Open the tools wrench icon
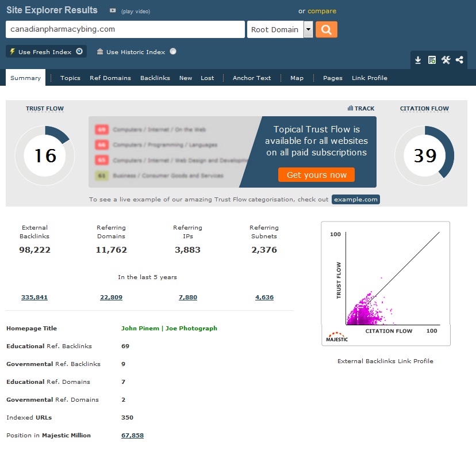Screen dimensions: 476x465 coord(446,60)
